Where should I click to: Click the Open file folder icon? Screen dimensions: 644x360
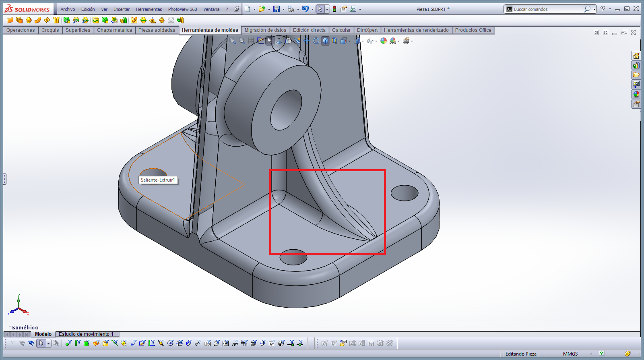click(x=262, y=9)
